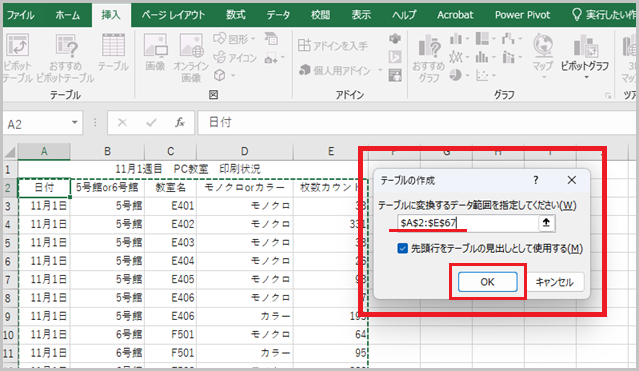Select column A header

click(44, 151)
